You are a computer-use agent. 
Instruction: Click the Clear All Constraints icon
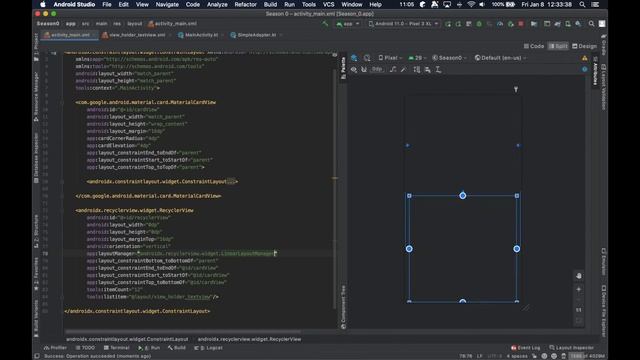pos(393,69)
